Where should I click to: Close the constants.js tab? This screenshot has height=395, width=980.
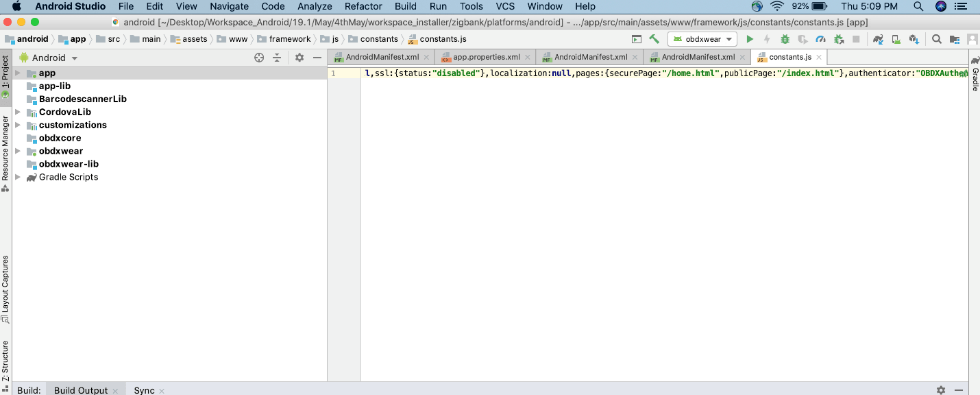click(819, 58)
